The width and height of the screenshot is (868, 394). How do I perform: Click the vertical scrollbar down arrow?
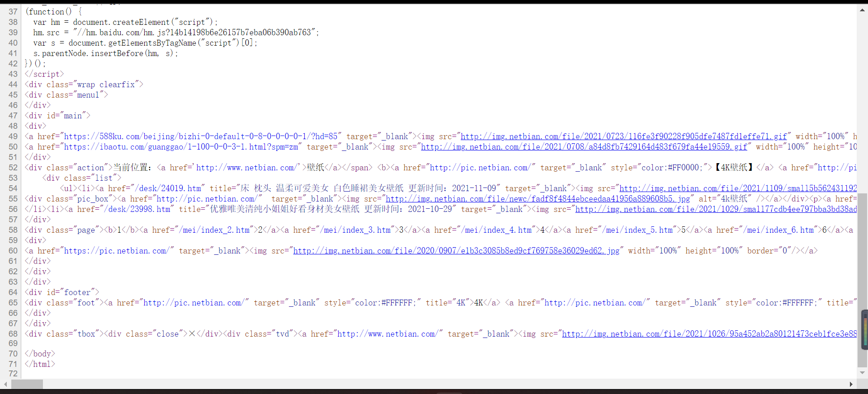(863, 373)
